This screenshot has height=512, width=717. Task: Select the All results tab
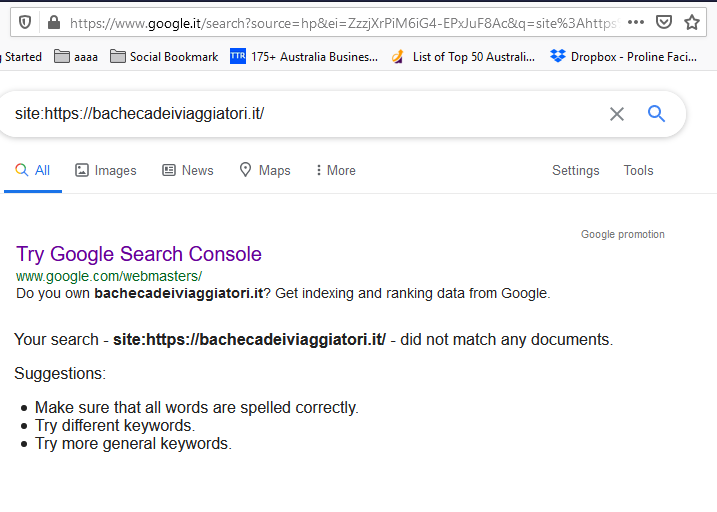(x=32, y=171)
